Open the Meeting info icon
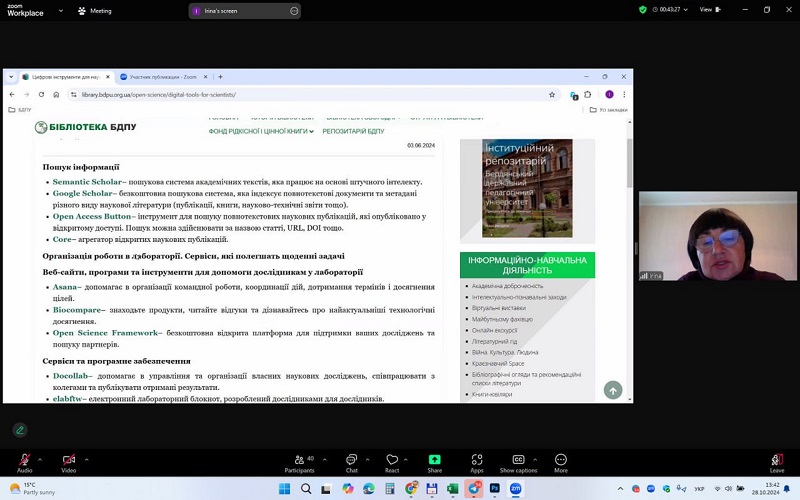Image resolution: width=800 pixels, height=500 pixels. click(82, 11)
